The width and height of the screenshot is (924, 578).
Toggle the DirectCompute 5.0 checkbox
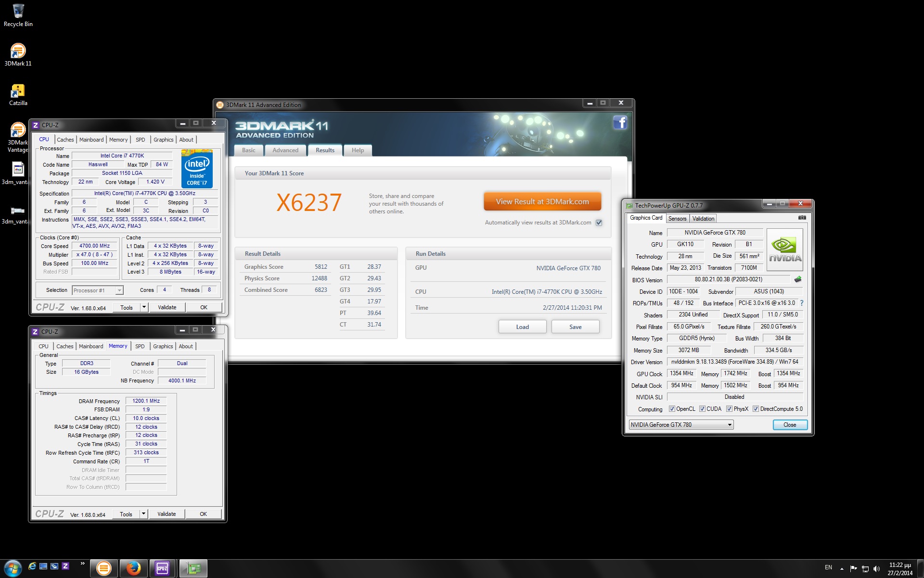pos(756,409)
